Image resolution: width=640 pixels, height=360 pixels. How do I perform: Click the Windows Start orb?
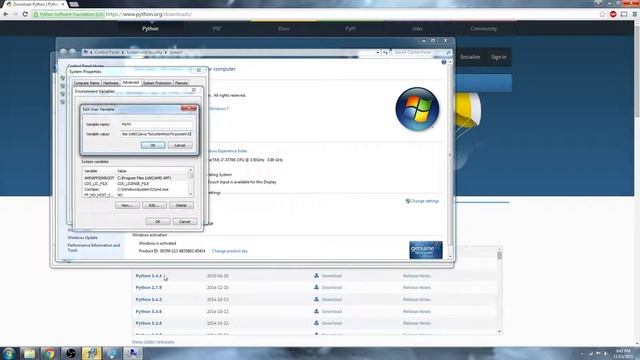click(x=9, y=353)
